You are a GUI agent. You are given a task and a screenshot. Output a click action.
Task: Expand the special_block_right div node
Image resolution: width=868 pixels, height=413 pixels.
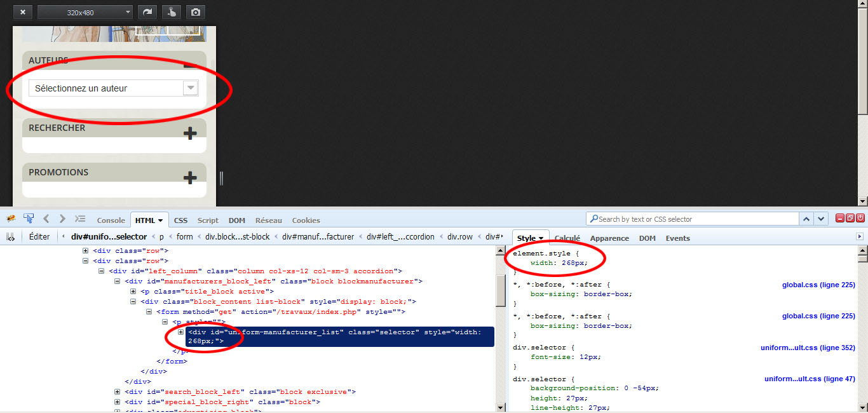pos(118,402)
